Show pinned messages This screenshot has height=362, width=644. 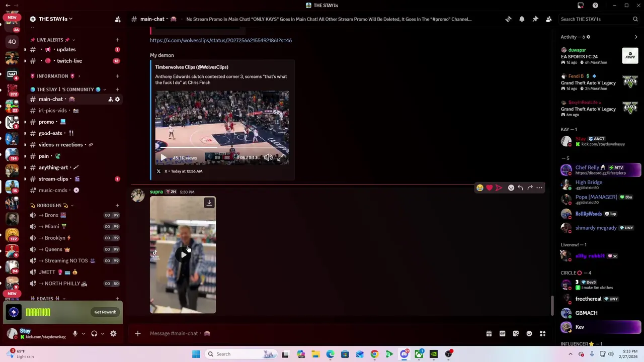pos(535,19)
